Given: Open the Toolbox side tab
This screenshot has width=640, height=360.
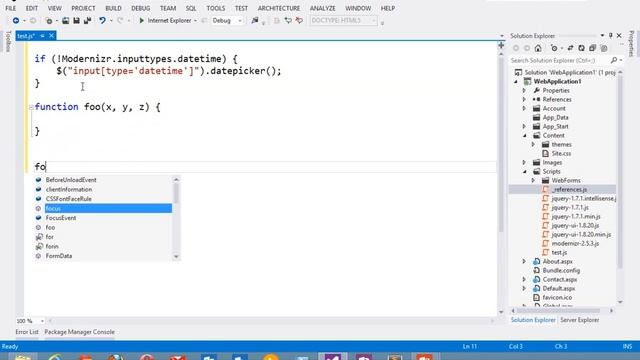Looking at the screenshot, I should (9, 42).
